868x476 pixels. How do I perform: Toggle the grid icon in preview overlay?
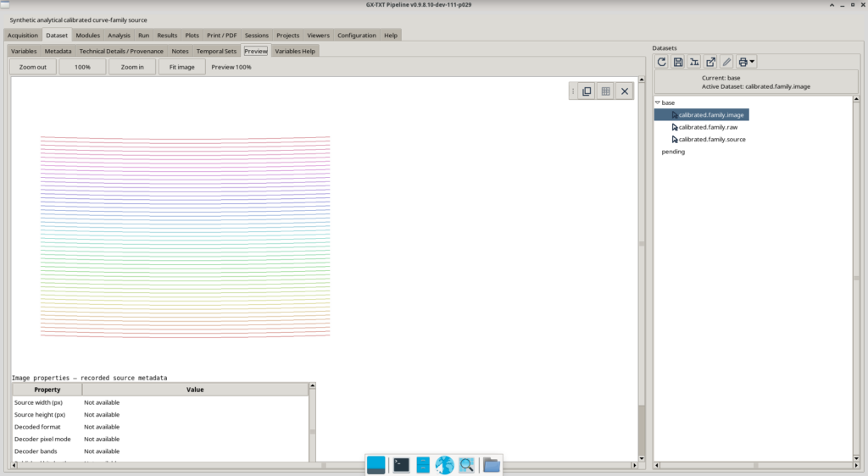605,91
